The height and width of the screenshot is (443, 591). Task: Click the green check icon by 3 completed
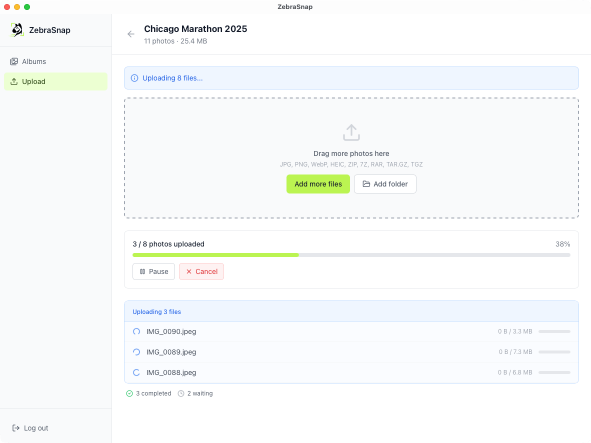(129, 394)
